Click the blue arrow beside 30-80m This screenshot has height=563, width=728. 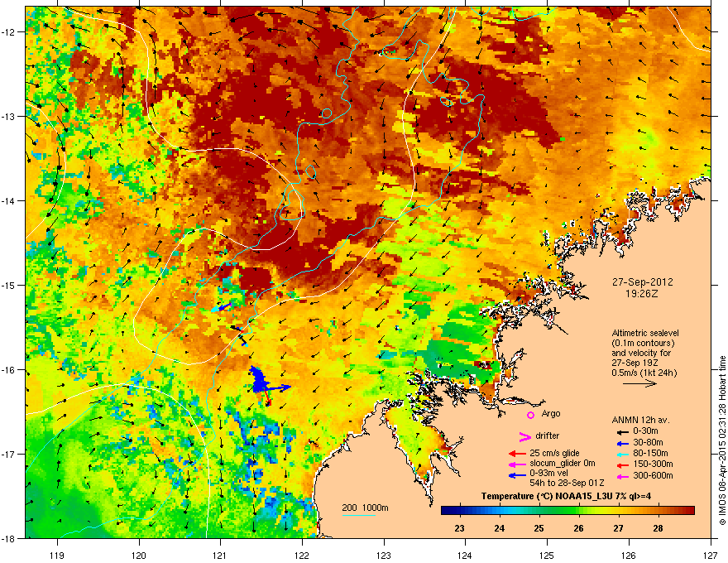(622, 443)
